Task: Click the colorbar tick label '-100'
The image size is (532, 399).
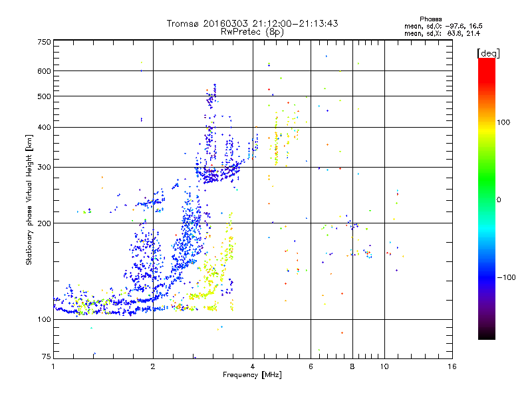Action: pos(506,277)
